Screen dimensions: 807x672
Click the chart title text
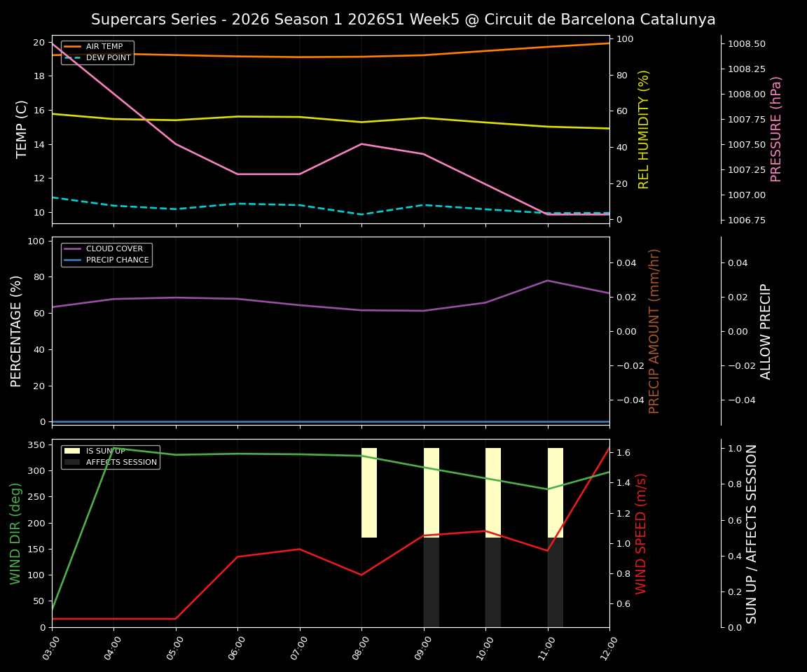403,20
